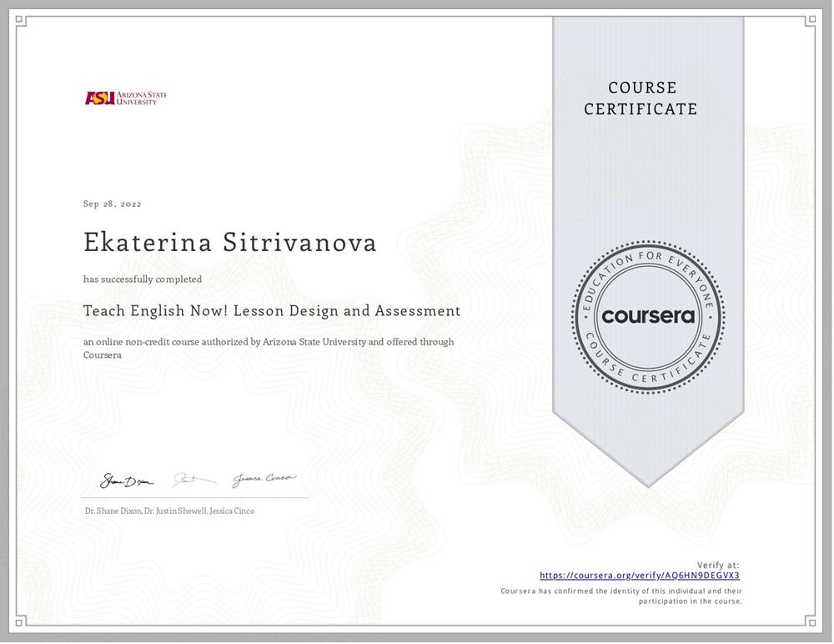This screenshot has height=644, width=834.
Task: Click the Justin Shewell signature
Action: (194, 480)
